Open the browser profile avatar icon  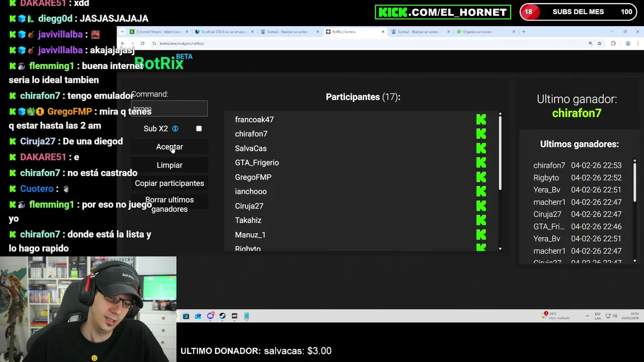628,44
